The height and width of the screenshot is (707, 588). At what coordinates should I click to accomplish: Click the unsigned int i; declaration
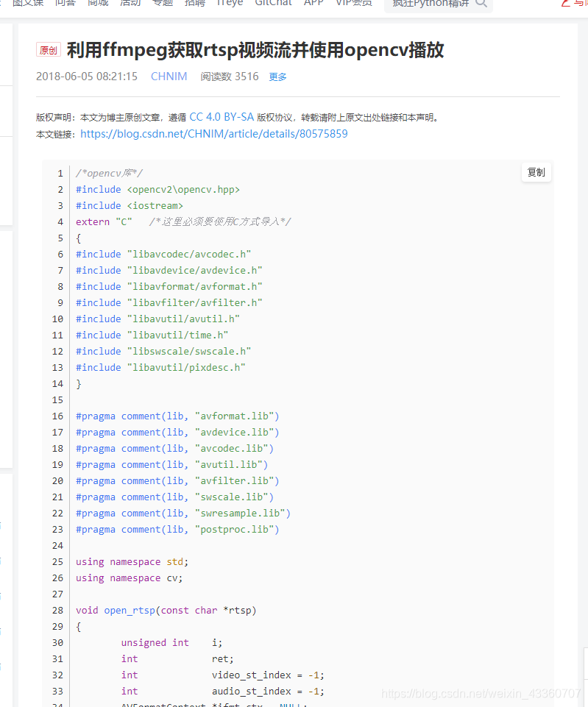click(171, 643)
